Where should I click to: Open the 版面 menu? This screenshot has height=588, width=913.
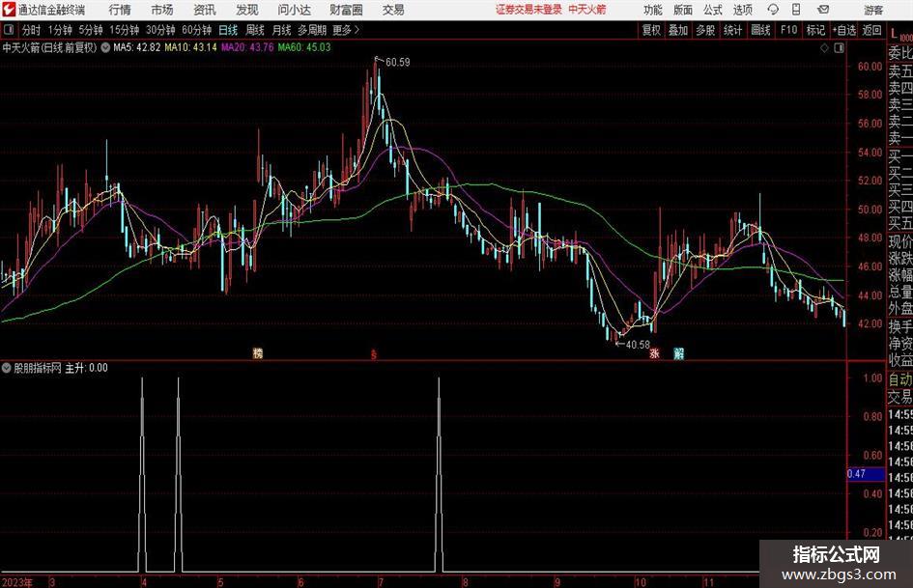coord(683,10)
